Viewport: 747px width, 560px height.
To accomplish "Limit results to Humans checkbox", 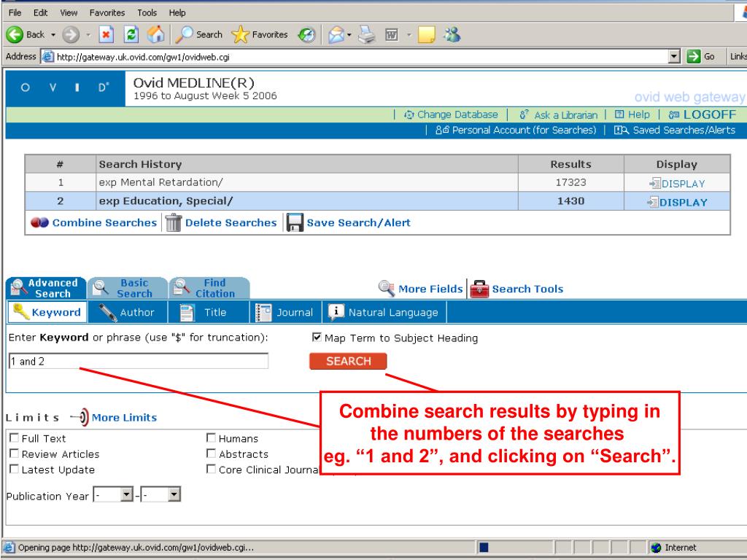I will coord(211,437).
